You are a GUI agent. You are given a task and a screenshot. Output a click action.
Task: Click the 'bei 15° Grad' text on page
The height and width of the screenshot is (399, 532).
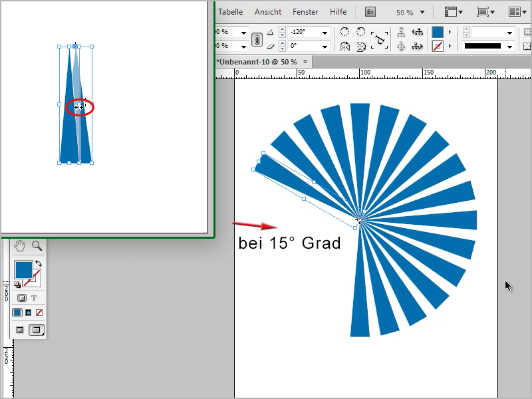point(289,243)
